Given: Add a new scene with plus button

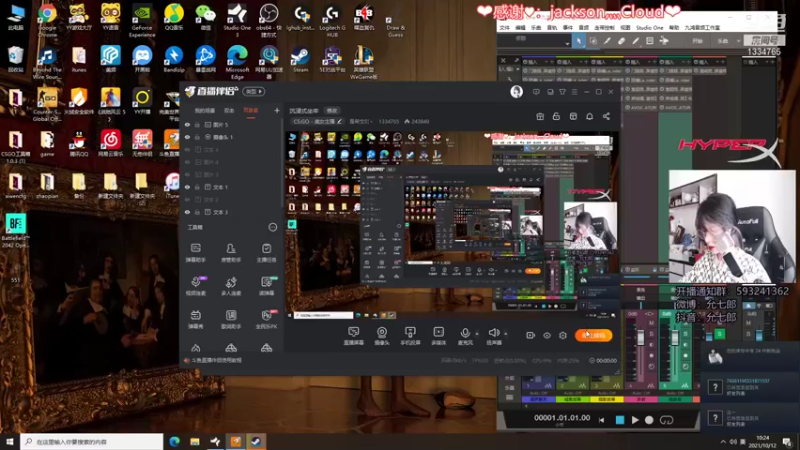Looking at the screenshot, I should [x=277, y=110].
